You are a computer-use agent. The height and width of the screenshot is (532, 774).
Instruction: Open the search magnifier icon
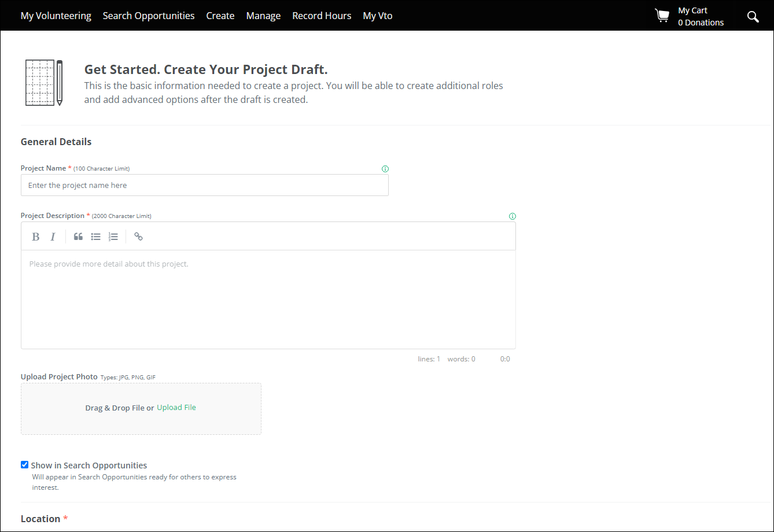pyautogui.click(x=753, y=16)
